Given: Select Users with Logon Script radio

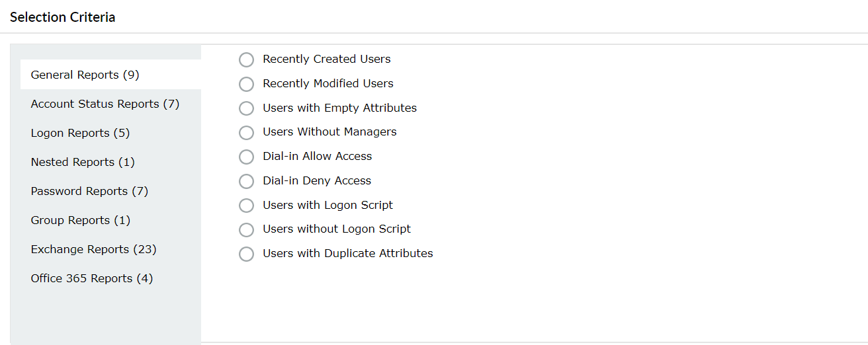Looking at the screenshot, I should tap(246, 206).
